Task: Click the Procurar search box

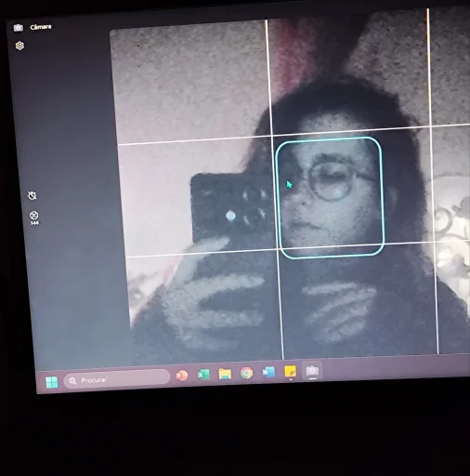Action: 117,378
